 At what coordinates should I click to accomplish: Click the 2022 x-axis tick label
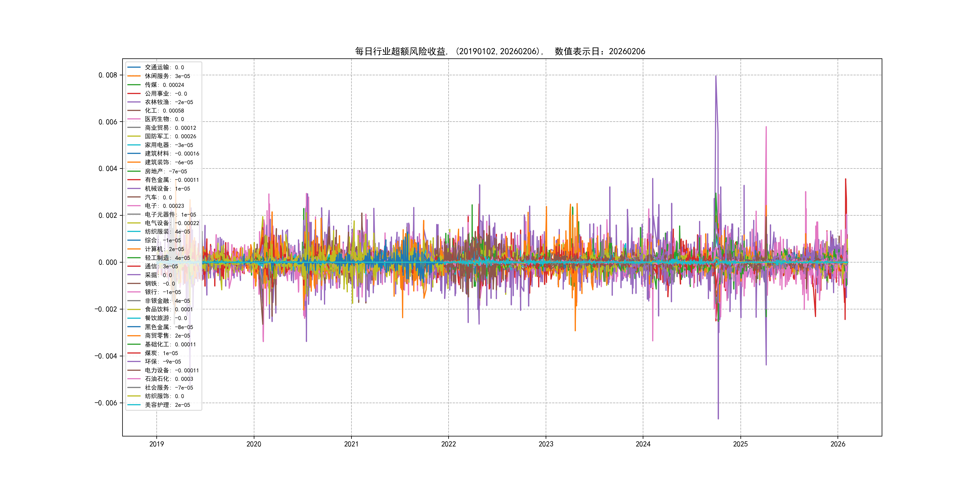448,444
